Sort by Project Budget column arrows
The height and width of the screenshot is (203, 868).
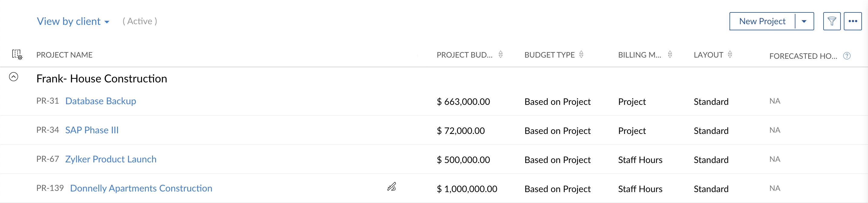[501, 54]
